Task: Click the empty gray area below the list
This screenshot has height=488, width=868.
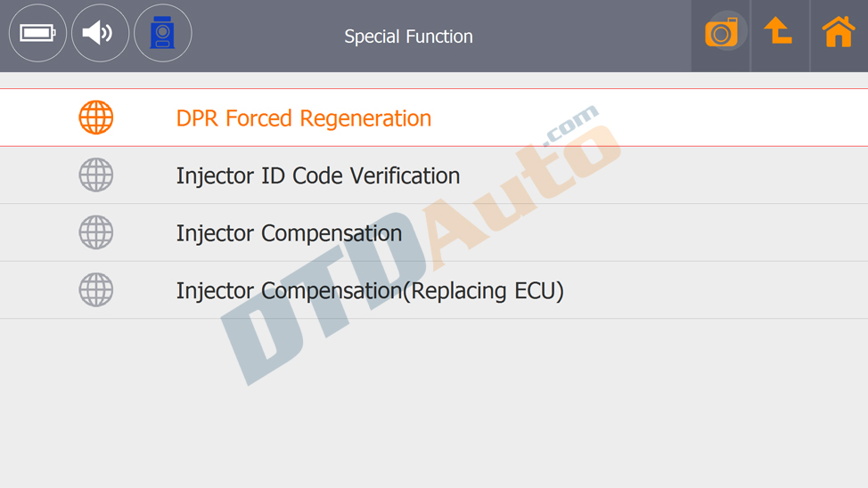Action: [535, 410]
